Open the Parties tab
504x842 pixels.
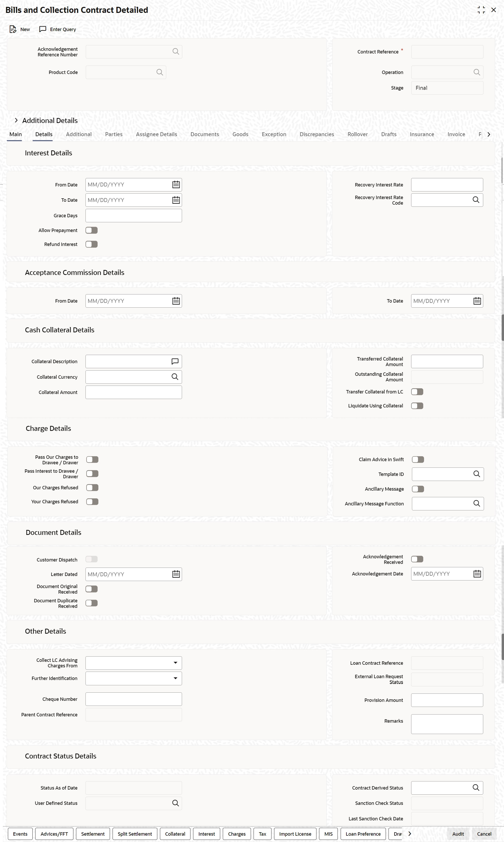point(113,134)
